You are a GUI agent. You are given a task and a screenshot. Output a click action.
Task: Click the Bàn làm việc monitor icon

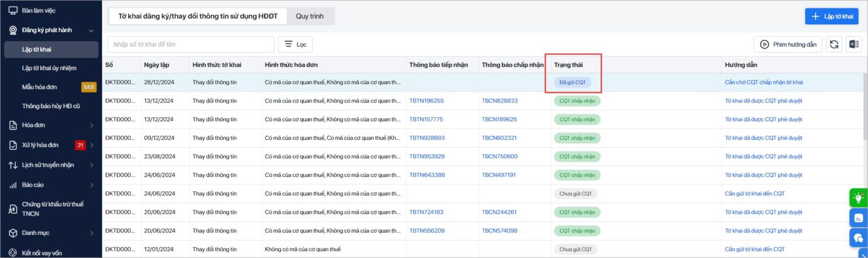coord(13,11)
